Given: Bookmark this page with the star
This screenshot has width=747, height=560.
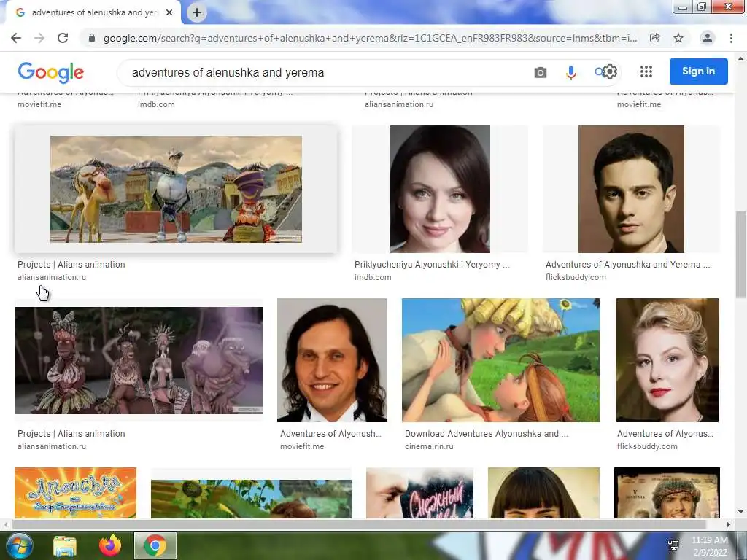Looking at the screenshot, I should (678, 38).
